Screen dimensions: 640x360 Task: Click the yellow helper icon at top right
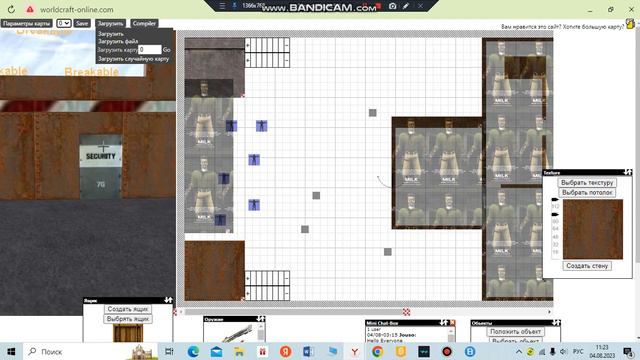pos(631,24)
